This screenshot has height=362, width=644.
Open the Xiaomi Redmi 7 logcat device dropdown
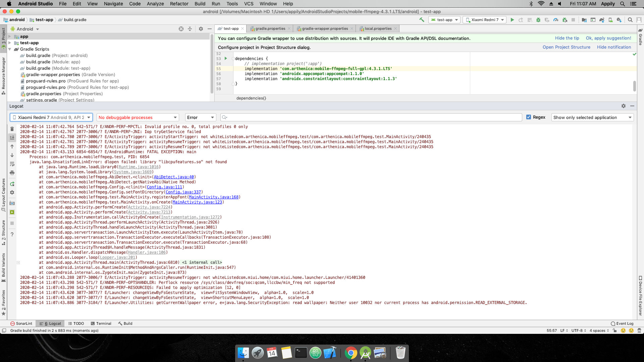(51, 117)
